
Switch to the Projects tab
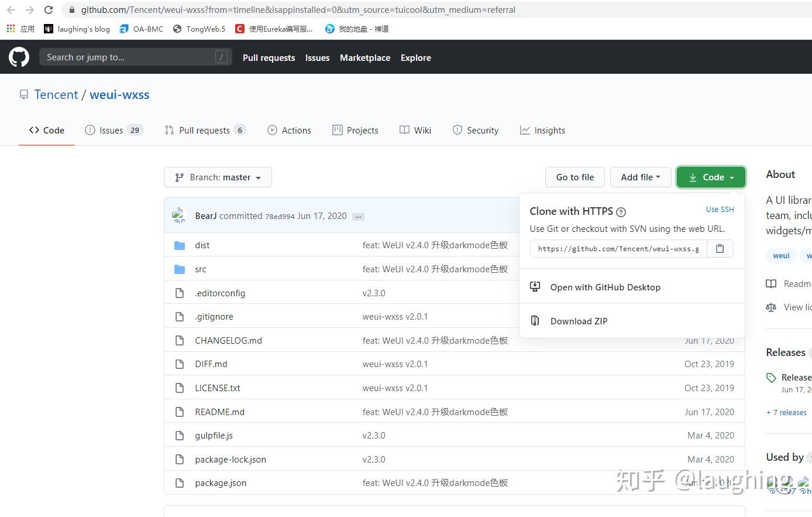click(355, 131)
